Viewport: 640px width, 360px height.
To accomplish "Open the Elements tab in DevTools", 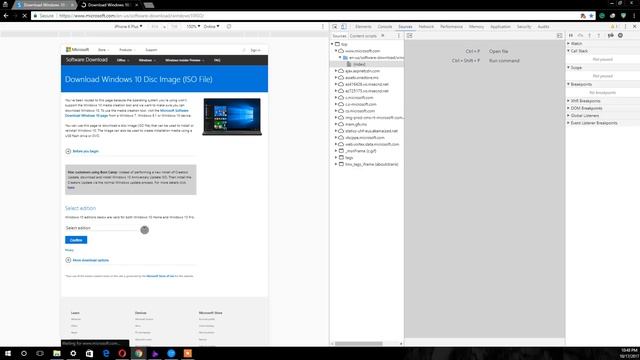I will tap(363, 27).
